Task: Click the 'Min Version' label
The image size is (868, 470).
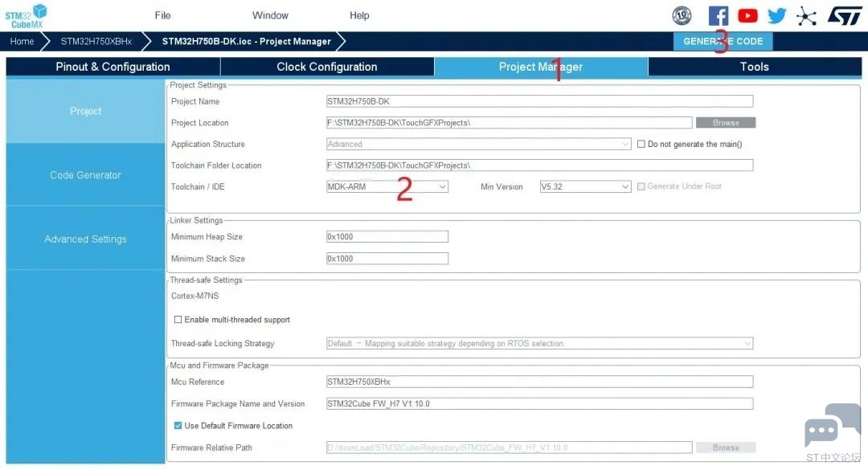Action: [x=502, y=186]
